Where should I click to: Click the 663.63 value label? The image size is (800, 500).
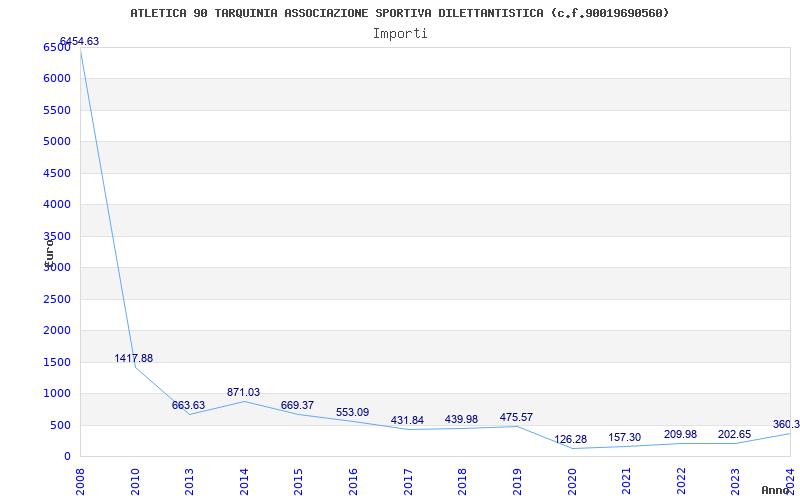188,405
